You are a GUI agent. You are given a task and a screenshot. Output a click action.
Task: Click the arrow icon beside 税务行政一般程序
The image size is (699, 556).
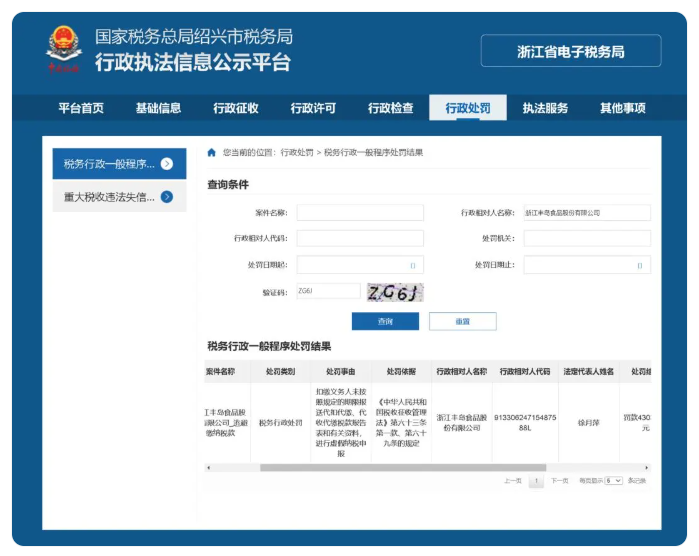click(166, 164)
